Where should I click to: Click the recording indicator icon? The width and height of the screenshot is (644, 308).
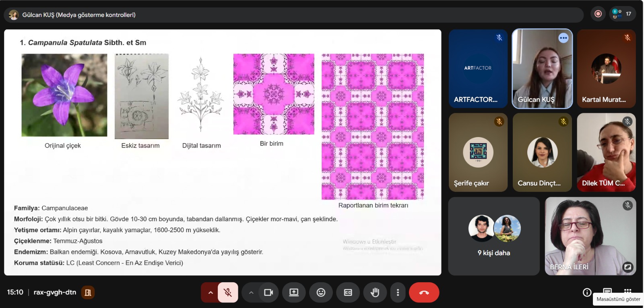pos(598,14)
